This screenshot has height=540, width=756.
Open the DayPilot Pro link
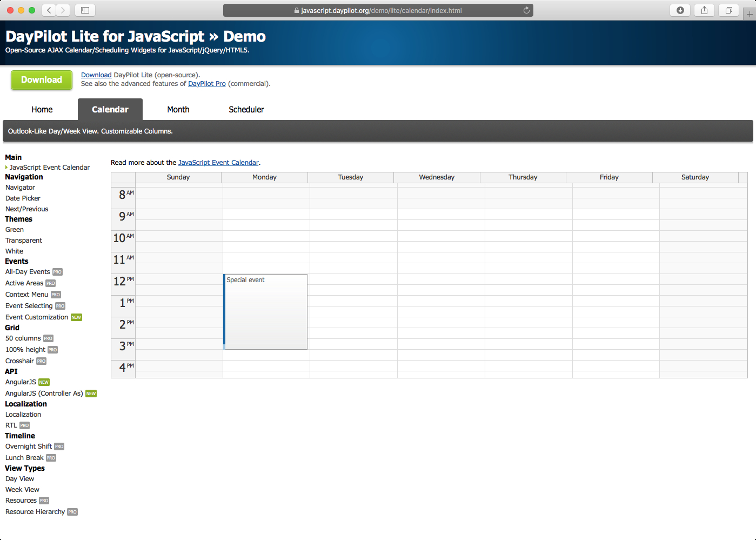pos(207,84)
